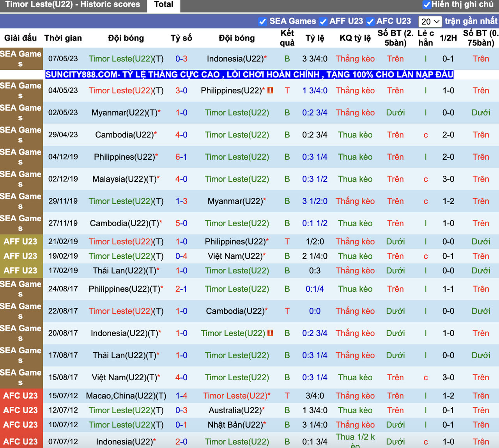Screen dimensions: 499x448
Task: Click the odds 1 3/4:0 on 04/05/23
Action: tap(315, 90)
